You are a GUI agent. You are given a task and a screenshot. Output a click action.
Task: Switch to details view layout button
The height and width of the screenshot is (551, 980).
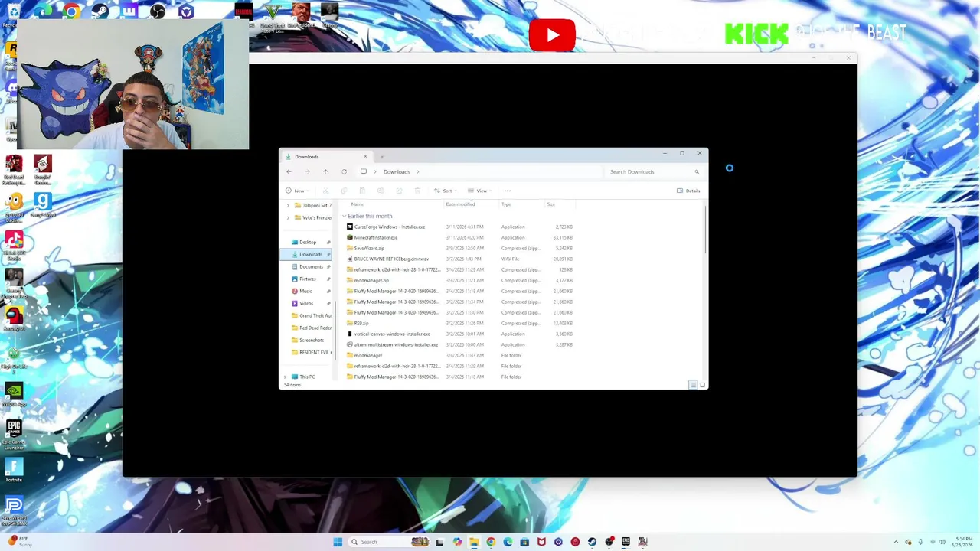pyautogui.click(x=693, y=385)
